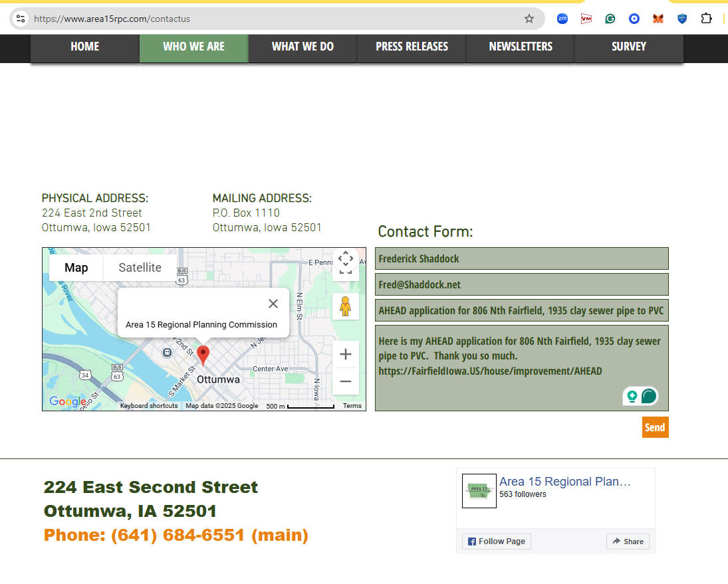View site information in the address bar
Screen dimensions: 728x584
[21, 19]
